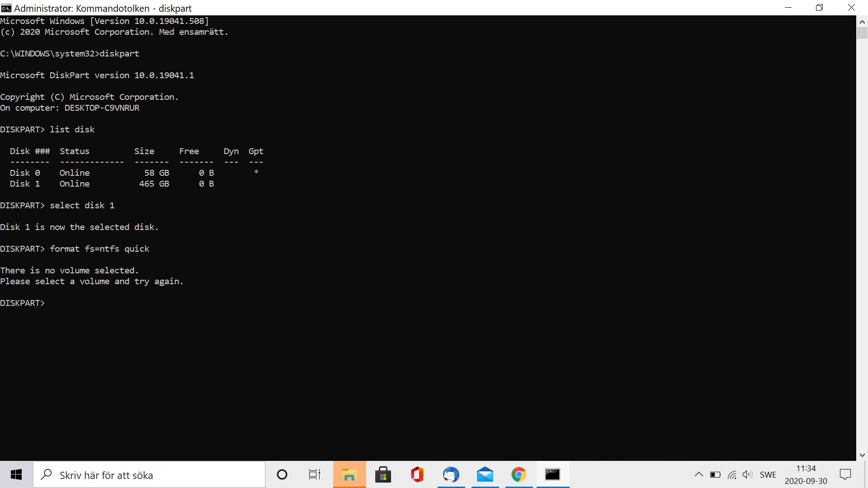
Task: Open Task View on the taskbar
Action: [315, 474]
